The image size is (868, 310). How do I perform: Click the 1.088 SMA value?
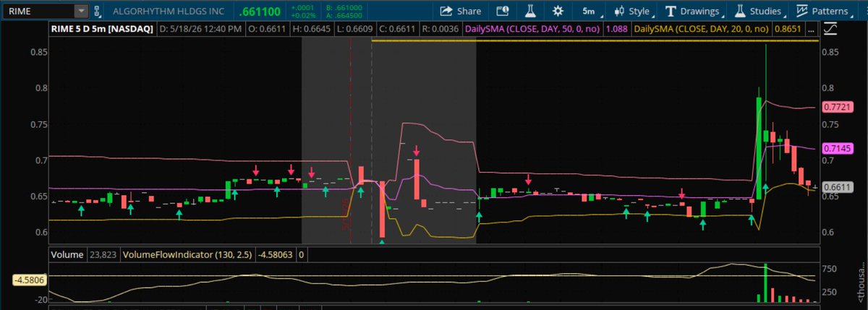click(x=617, y=29)
